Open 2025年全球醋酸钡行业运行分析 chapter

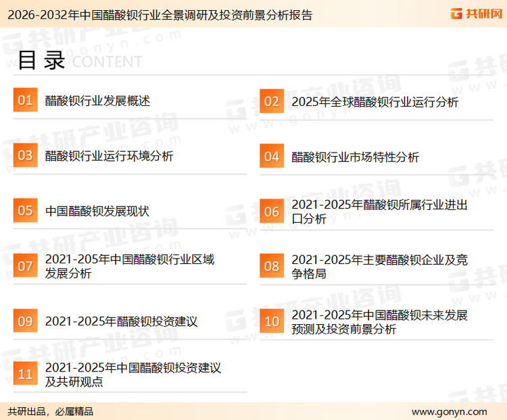375,102
